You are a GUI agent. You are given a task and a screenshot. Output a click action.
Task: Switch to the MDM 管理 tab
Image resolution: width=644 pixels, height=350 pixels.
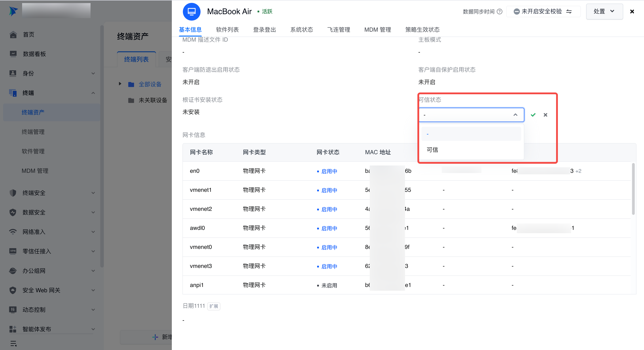[377, 30]
